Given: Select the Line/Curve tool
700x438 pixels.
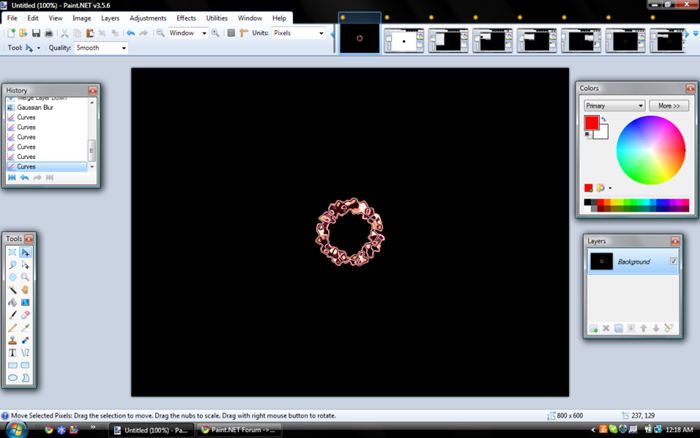Looking at the screenshot, I should coord(25,353).
